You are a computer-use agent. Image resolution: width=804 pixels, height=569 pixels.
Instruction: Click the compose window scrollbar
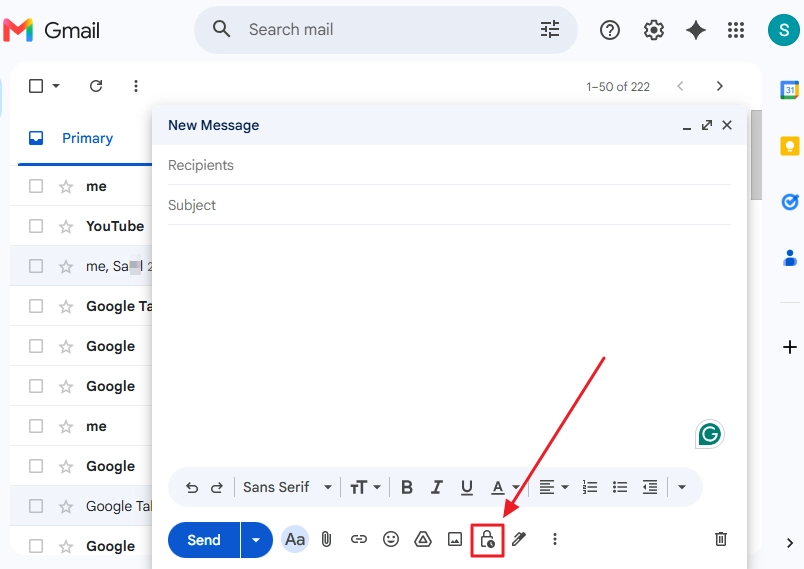[x=756, y=155]
